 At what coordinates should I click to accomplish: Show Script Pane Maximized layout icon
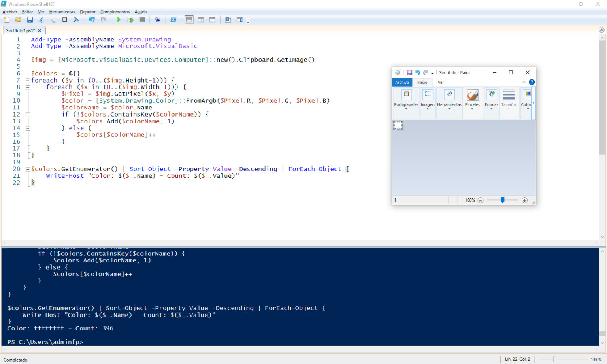[x=212, y=19]
